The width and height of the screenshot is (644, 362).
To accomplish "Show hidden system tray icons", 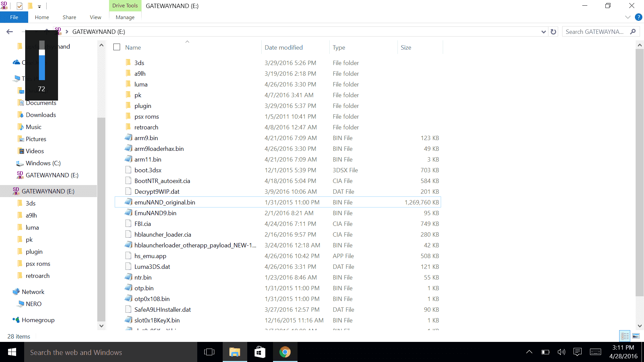I will coord(529,352).
